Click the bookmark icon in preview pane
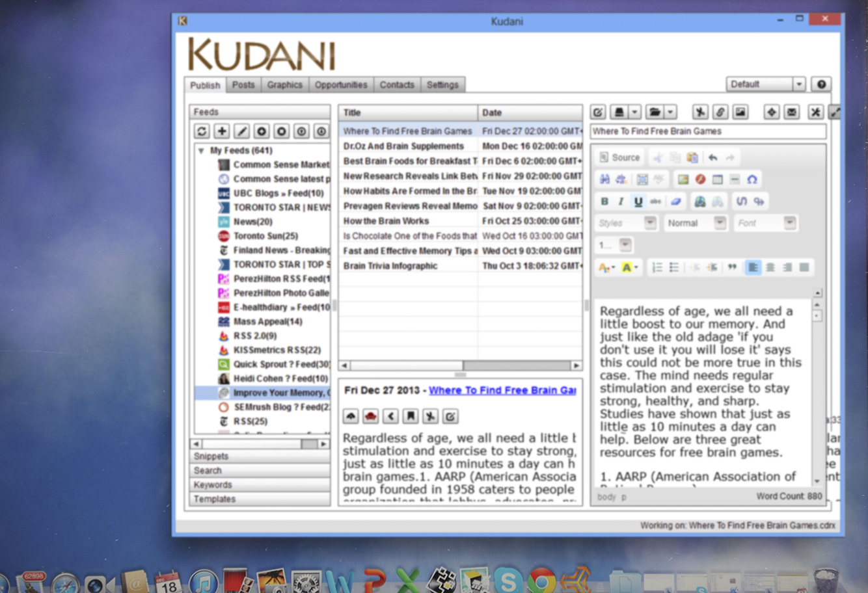Screen dimensions: 868x593 [411, 416]
